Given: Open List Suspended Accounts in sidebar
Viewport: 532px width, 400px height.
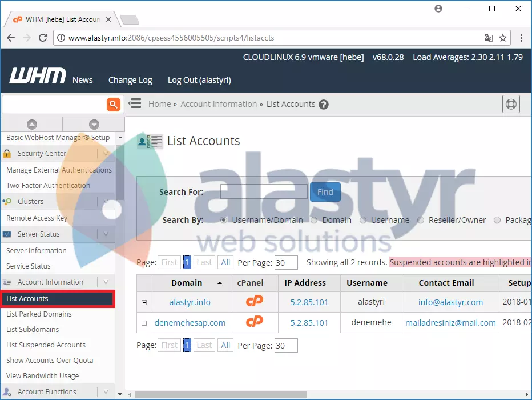Looking at the screenshot, I should 46,345.
